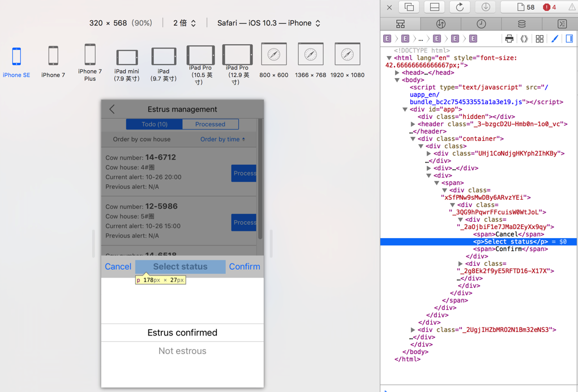Process cow number 14-6712
The image size is (578, 392).
(x=243, y=173)
